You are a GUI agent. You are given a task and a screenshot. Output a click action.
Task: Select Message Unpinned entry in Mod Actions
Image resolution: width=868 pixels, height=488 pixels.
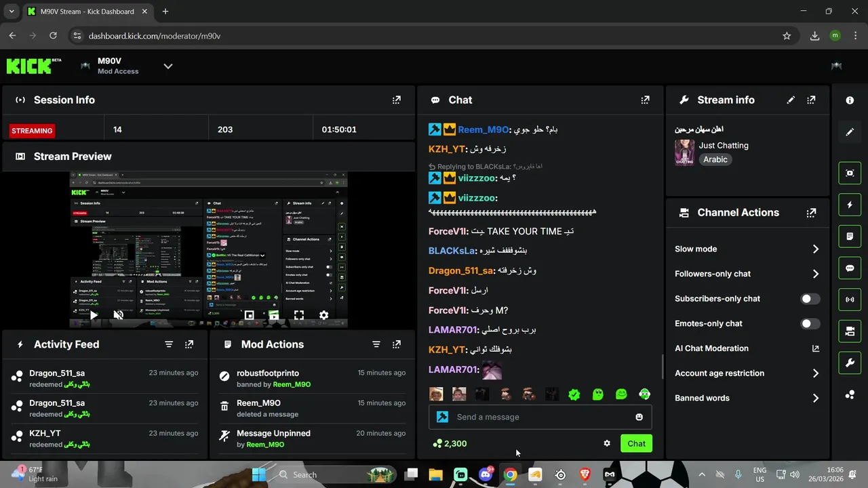point(273,433)
